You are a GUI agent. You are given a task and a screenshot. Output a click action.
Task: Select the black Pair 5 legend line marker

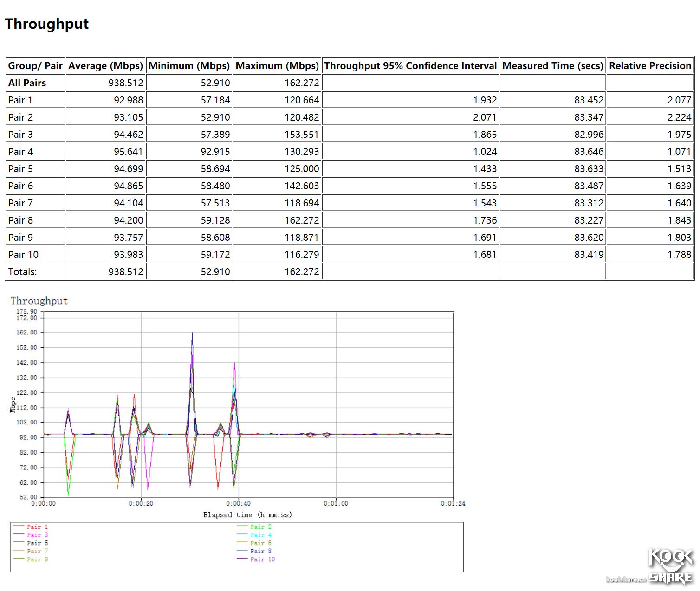(19, 543)
